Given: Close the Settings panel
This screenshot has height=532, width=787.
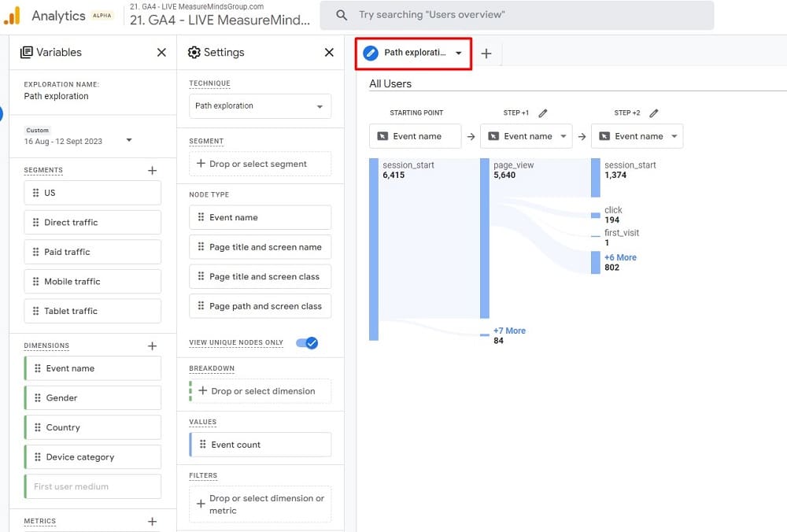Looking at the screenshot, I should [x=329, y=53].
